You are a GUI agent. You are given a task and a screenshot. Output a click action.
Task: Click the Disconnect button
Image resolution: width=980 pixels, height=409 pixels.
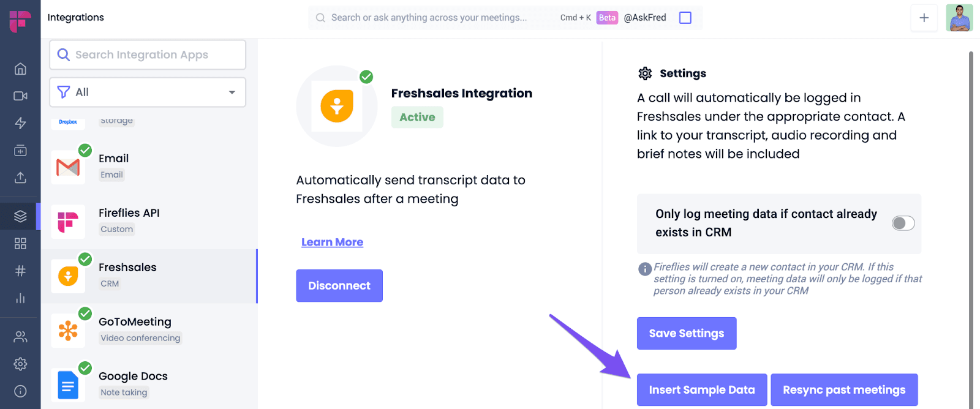coord(339,285)
